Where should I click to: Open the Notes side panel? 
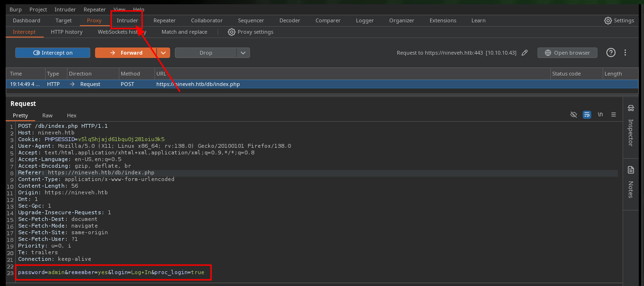click(x=631, y=181)
